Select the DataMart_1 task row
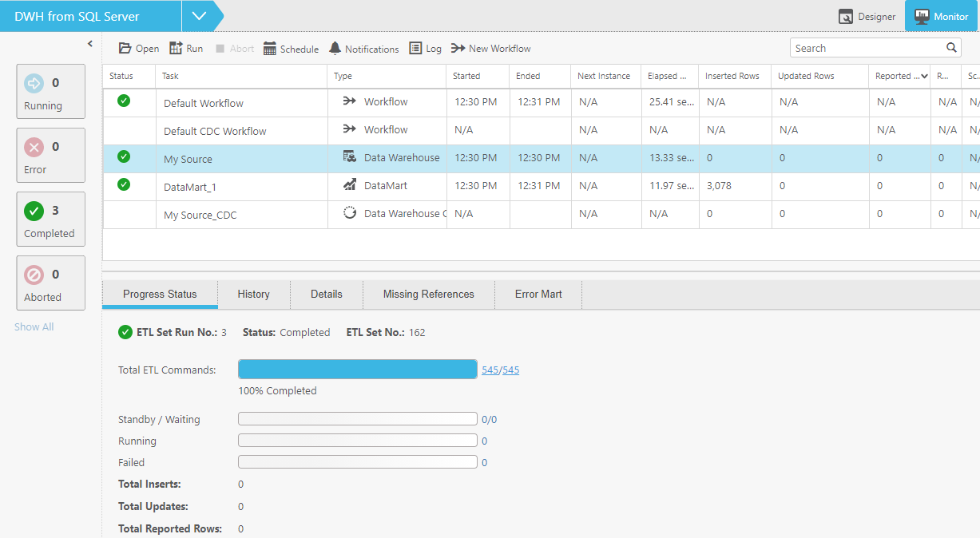 tap(192, 187)
